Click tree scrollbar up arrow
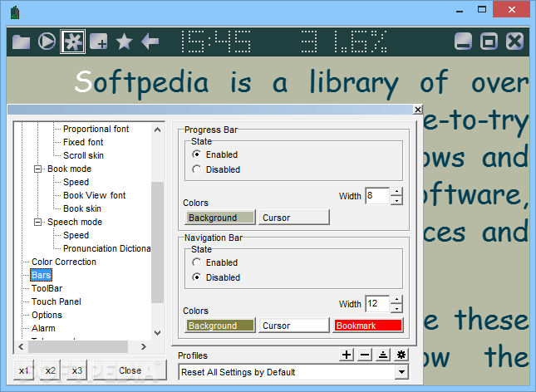536x392 pixels. pos(158,130)
